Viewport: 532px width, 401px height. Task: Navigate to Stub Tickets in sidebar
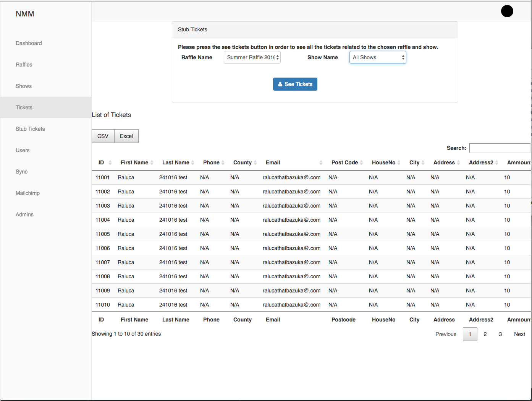pos(30,129)
